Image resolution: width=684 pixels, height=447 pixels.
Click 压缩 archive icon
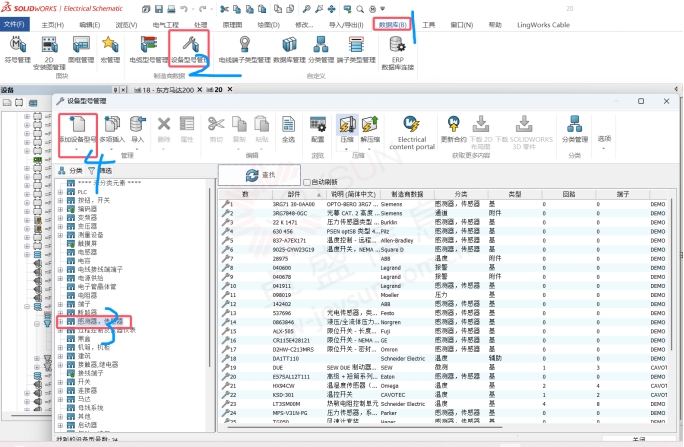click(347, 130)
